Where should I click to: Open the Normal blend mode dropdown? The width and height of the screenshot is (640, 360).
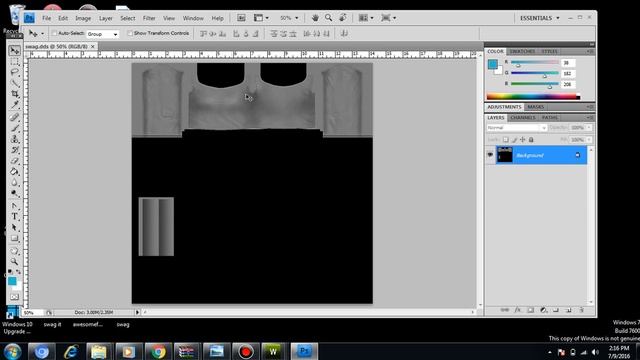click(516, 128)
